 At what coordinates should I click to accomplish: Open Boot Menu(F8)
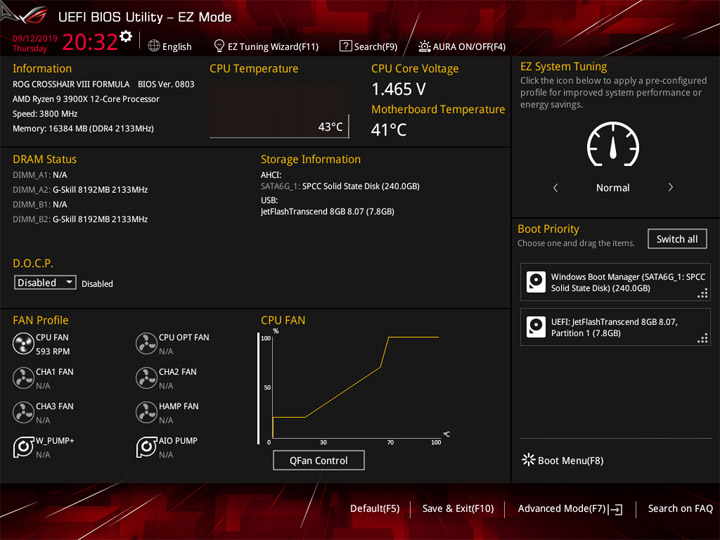pos(570,460)
